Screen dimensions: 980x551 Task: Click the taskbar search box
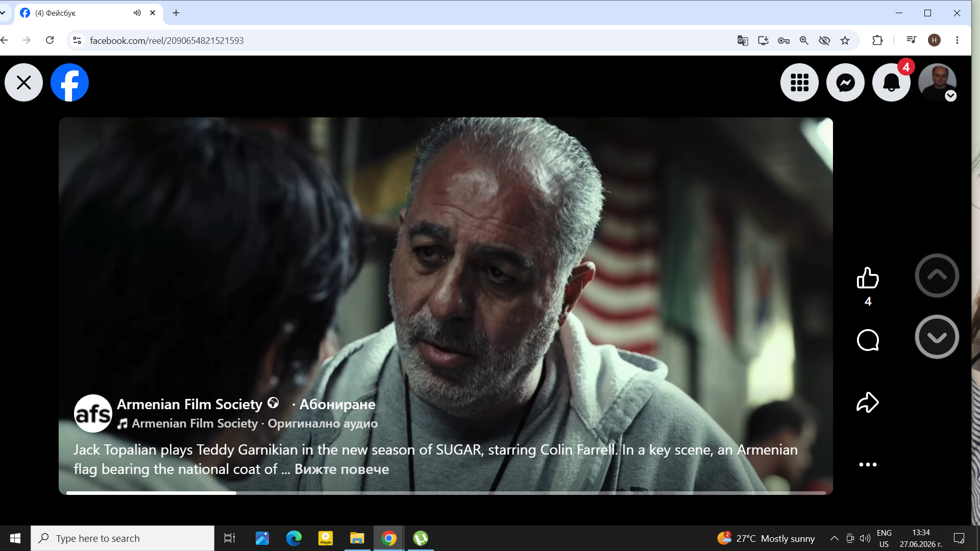[122, 538]
